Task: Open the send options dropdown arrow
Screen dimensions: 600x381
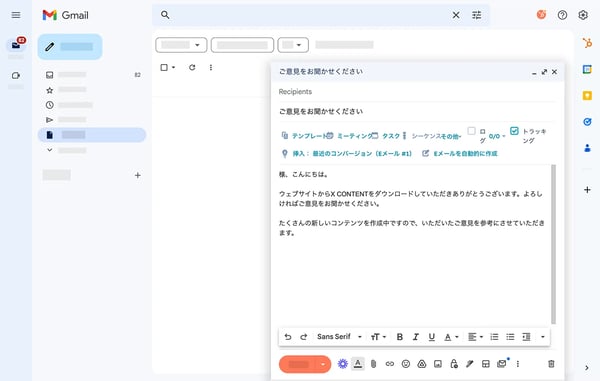Action: pos(324,364)
